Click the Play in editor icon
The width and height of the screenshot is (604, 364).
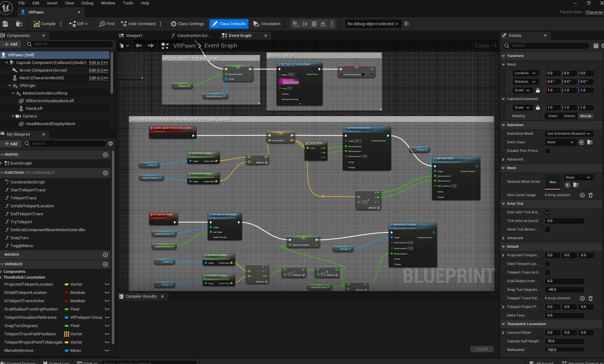click(x=295, y=24)
